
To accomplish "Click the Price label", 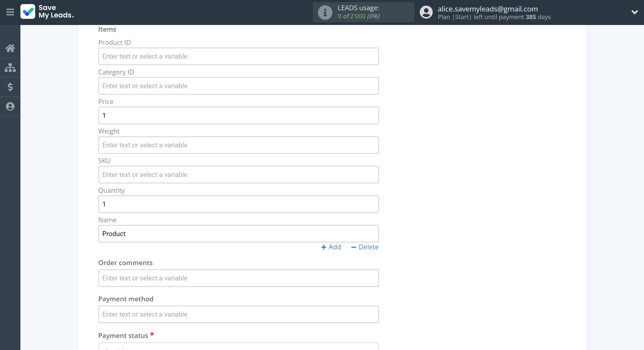I will [x=106, y=102].
